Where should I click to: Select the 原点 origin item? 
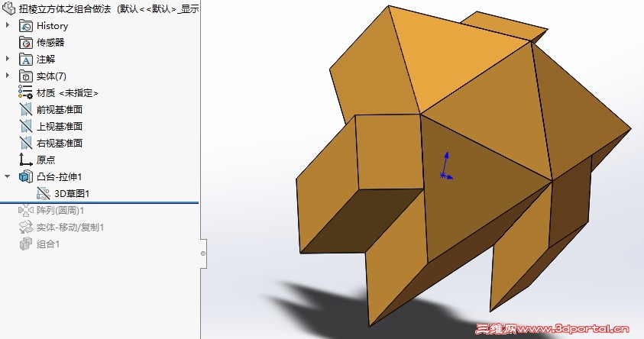[46, 160]
